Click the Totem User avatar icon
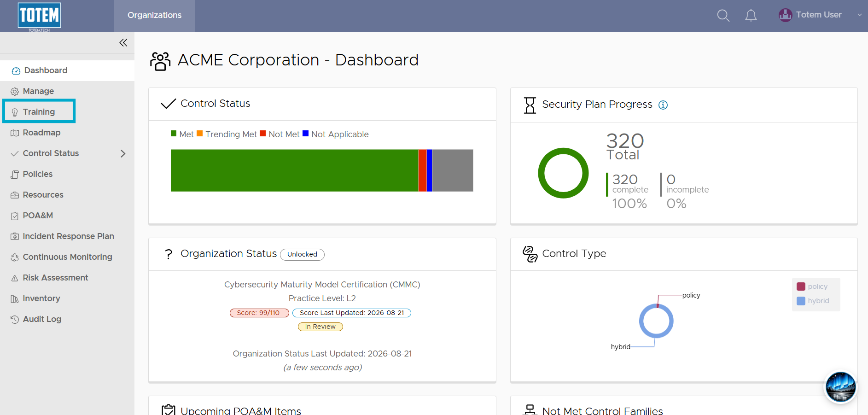The height and width of the screenshot is (415, 868). coord(785,15)
